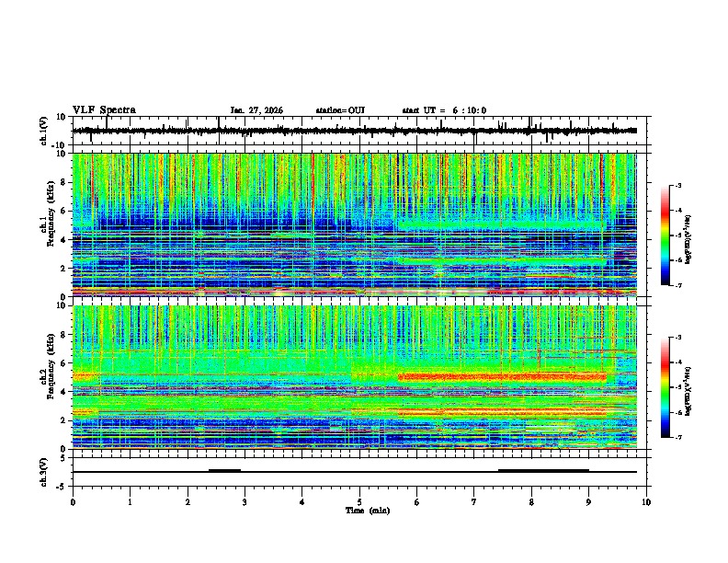
Task: Click the red 2.5 kHz band in ch.2 spectrogram
Action: coord(503,412)
